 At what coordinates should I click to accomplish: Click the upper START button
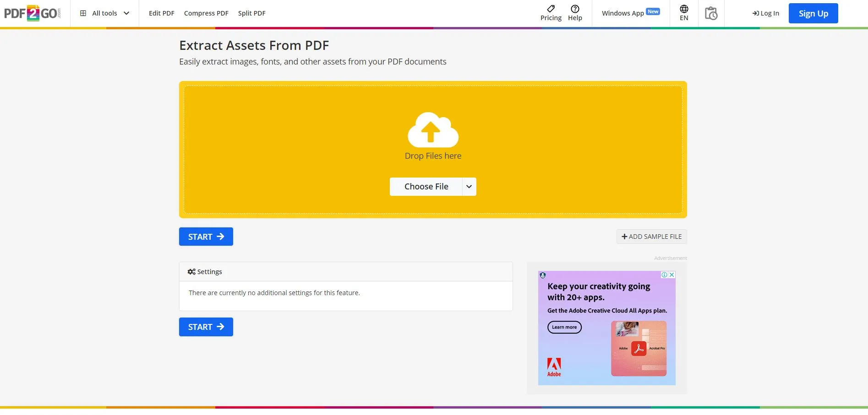[x=206, y=237]
